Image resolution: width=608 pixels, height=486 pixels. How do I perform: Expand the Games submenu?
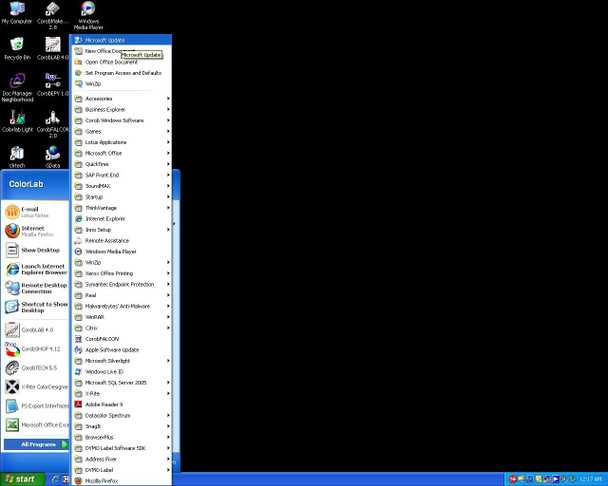tap(121, 131)
